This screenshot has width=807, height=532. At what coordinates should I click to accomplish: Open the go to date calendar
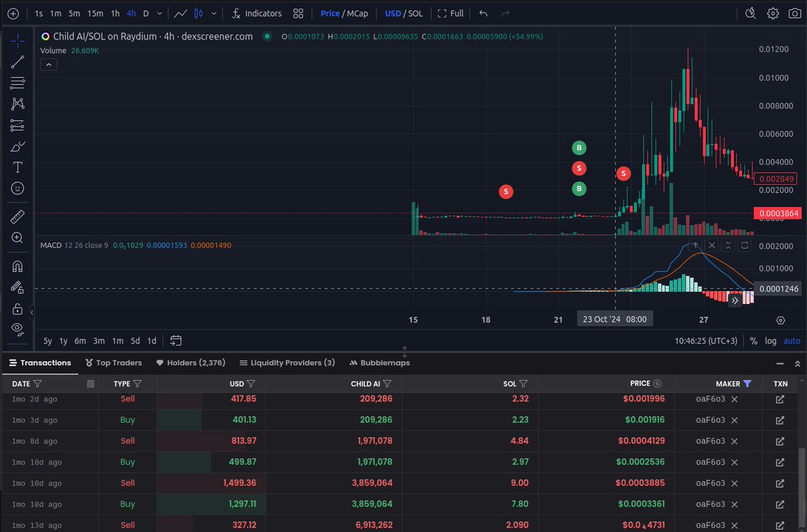[x=176, y=340]
